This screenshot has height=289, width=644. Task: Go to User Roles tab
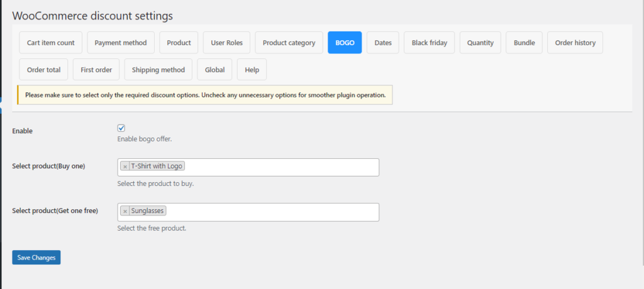tap(226, 43)
